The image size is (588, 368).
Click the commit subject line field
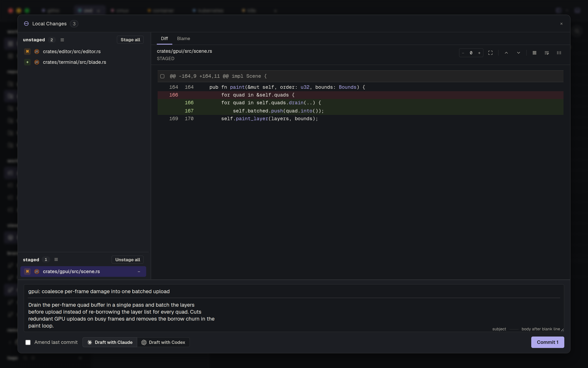(x=294, y=291)
